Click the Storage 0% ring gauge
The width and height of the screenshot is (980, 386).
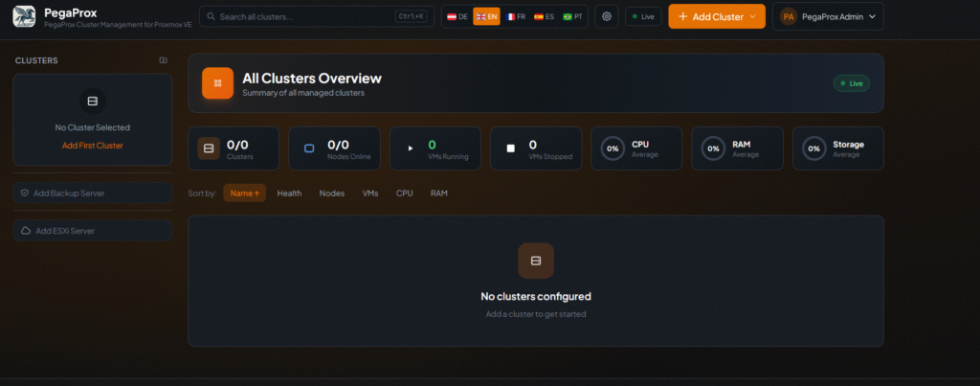click(813, 148)
